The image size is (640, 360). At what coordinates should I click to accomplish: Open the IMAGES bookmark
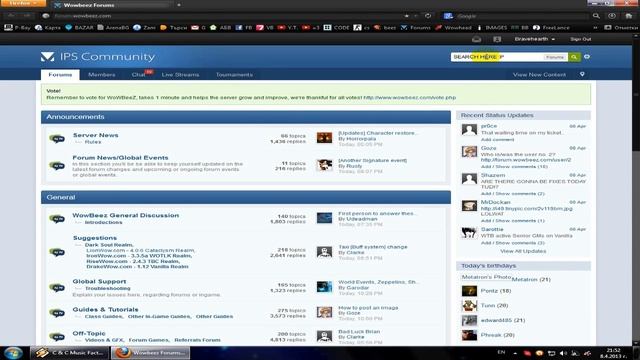click(x=492, y=27)
